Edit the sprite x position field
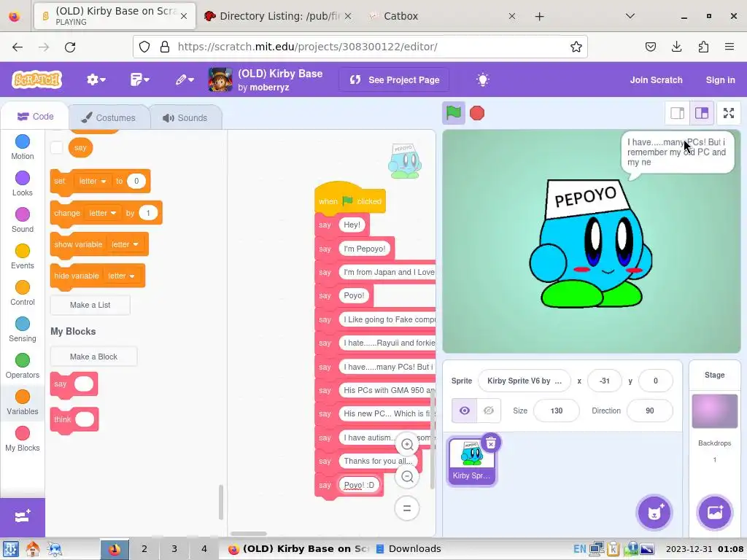The width and height of the screenshot is (747, 560). tap(605, 381)
